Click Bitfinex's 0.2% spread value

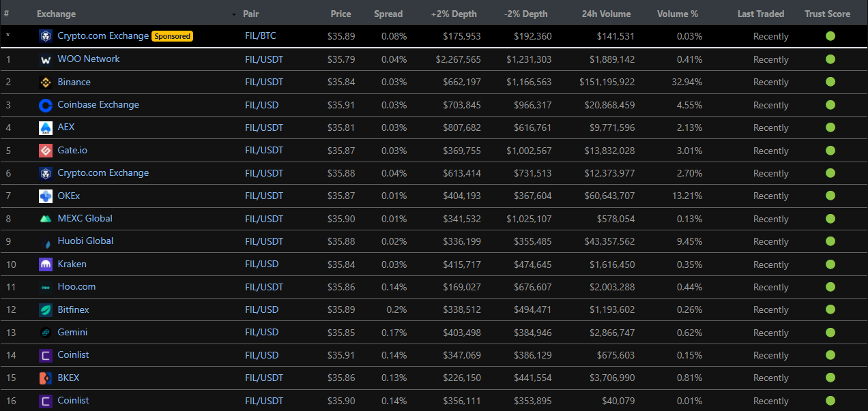coord(396,309)
